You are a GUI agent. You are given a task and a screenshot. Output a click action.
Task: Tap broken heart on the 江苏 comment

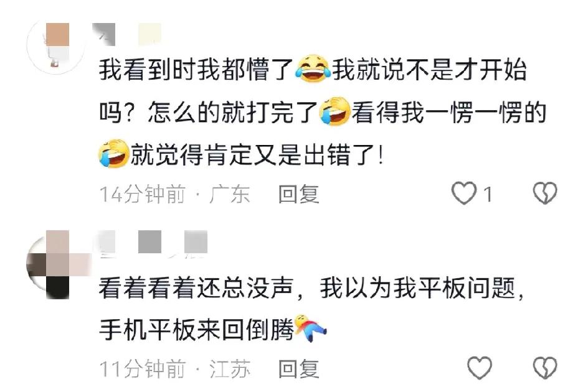pyautogui.click(x=545, y=368)
